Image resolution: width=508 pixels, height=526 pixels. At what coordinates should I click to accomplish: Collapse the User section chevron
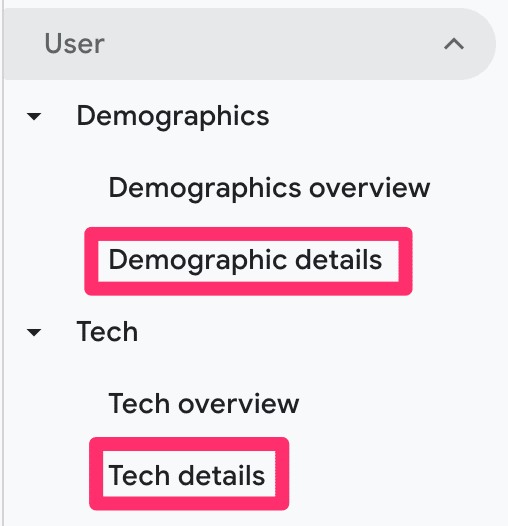tap(454, 44)
